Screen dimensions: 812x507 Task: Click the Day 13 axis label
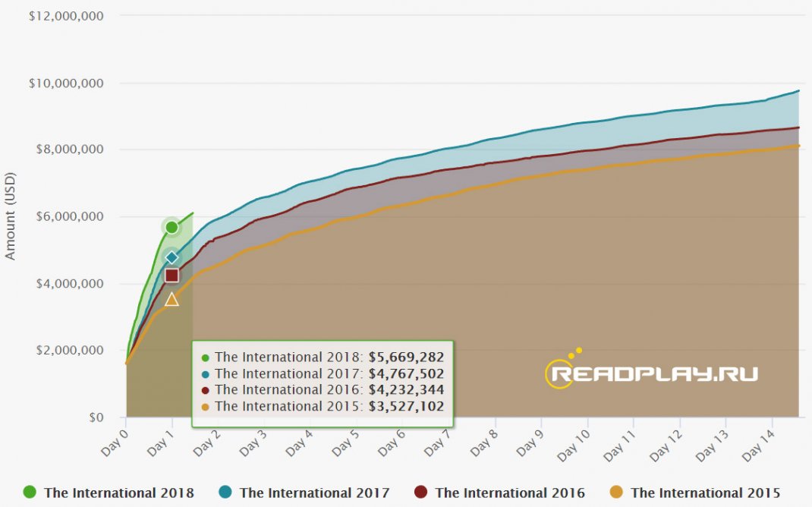coord(713,446)
